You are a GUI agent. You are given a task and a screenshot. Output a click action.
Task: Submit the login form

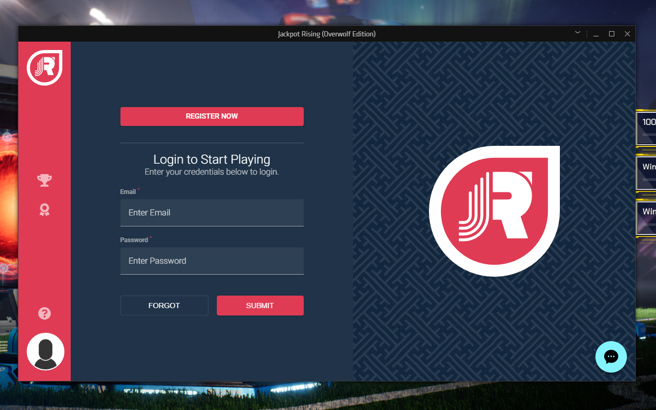[x=260, y=305]
